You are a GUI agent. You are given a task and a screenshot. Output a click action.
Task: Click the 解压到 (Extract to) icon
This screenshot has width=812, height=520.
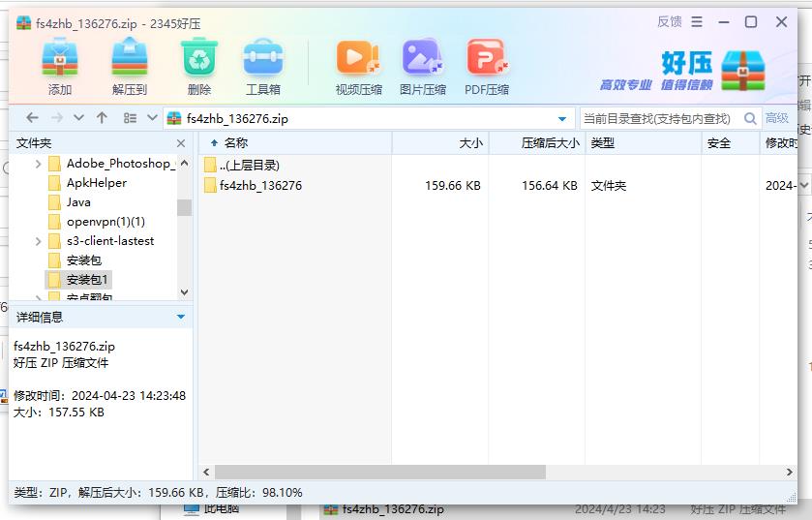pos(130,57)
